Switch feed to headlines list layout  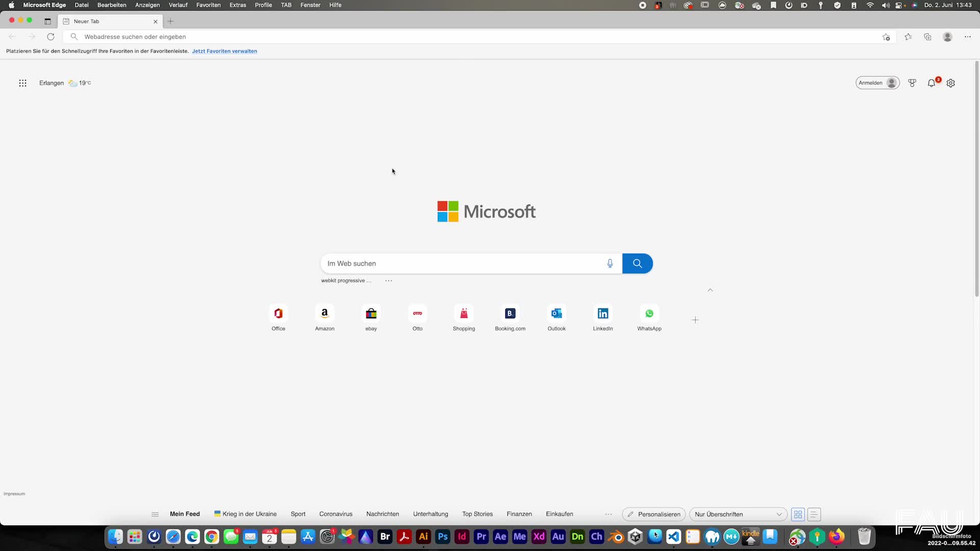814,514
